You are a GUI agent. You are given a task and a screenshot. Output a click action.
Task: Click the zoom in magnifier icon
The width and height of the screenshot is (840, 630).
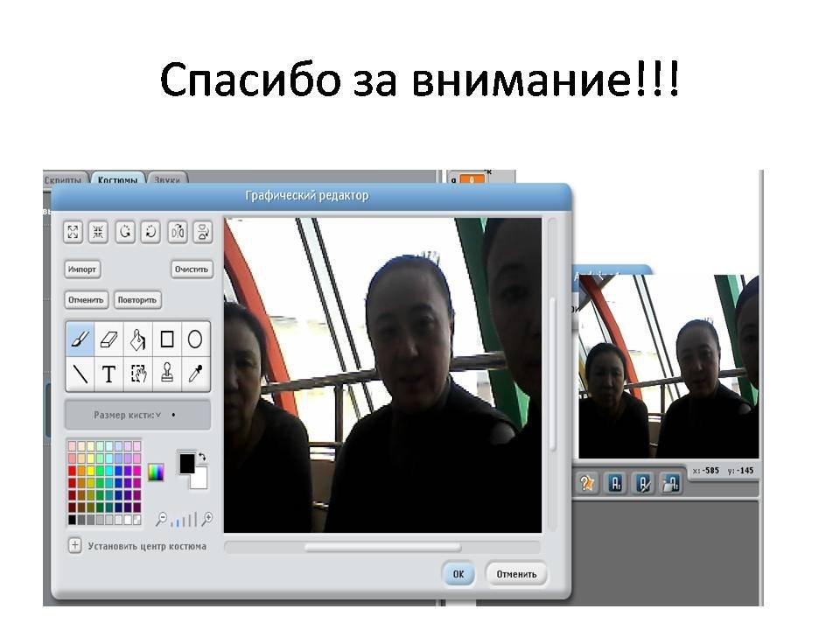pyautogui.click(x=207, y=519)
